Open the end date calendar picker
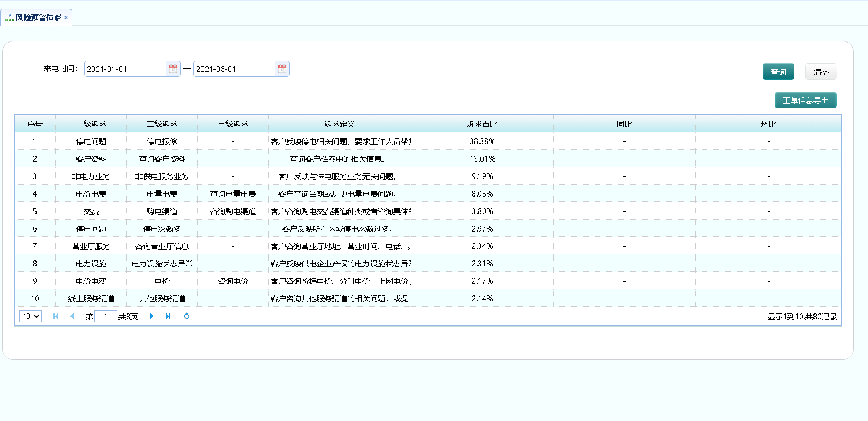 (x=282, y=69)
